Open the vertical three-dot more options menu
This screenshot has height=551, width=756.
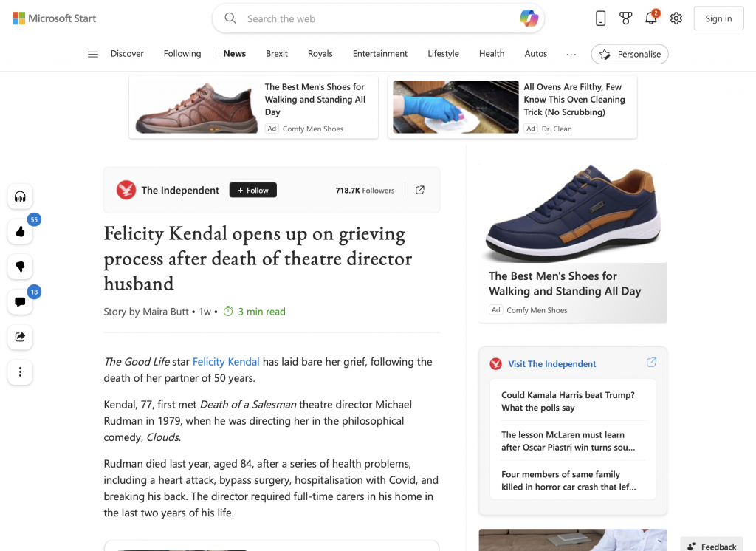coord(20,372)
